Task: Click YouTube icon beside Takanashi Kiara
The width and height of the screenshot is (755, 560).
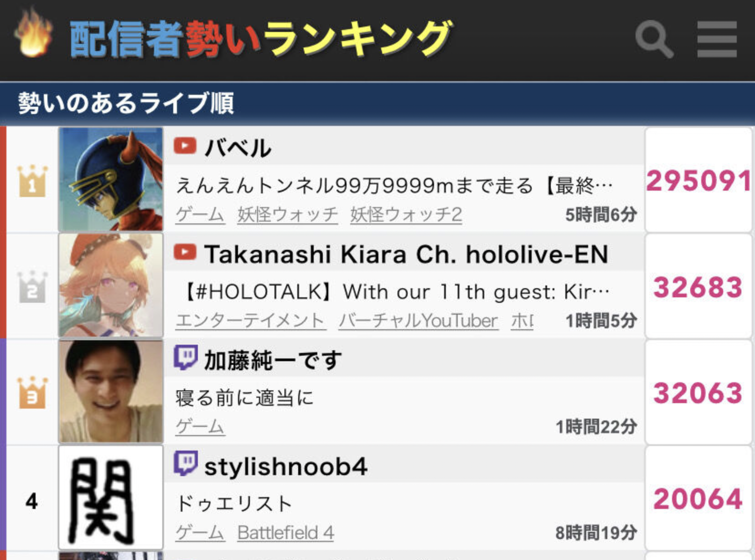Action: point(185,252)
